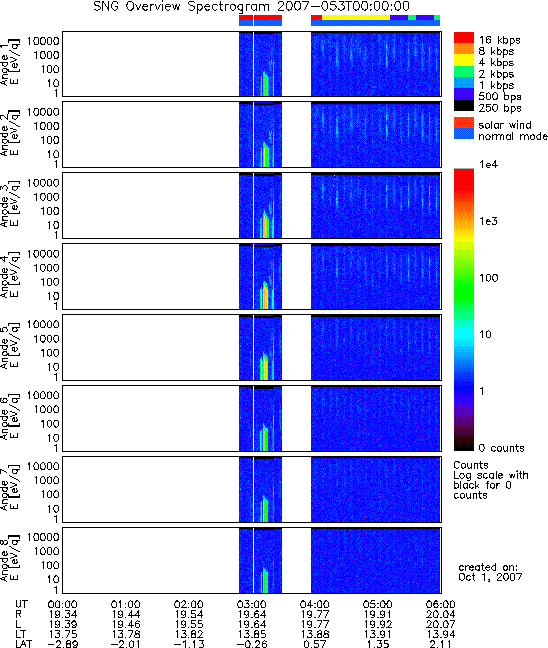Click the UT value 06:00
Screen dimensions: 548x648
(441, 605)
